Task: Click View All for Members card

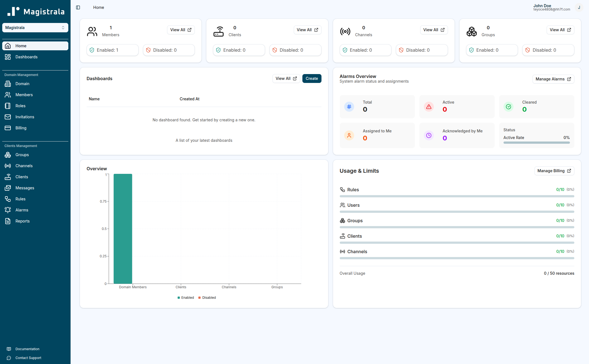Action: tap(181, 30)
